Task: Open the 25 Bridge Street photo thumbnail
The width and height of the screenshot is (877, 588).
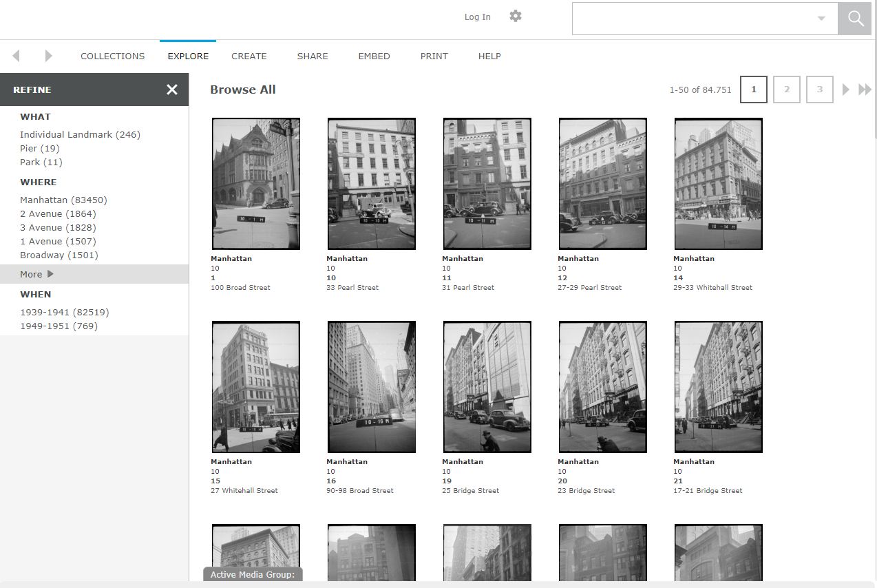Action: [487, 387]
